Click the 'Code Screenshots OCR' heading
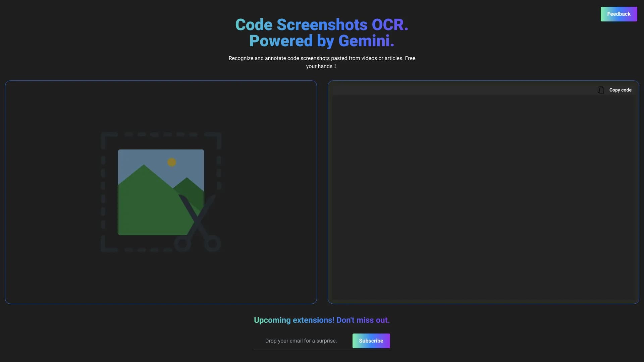 coord(321,24)
